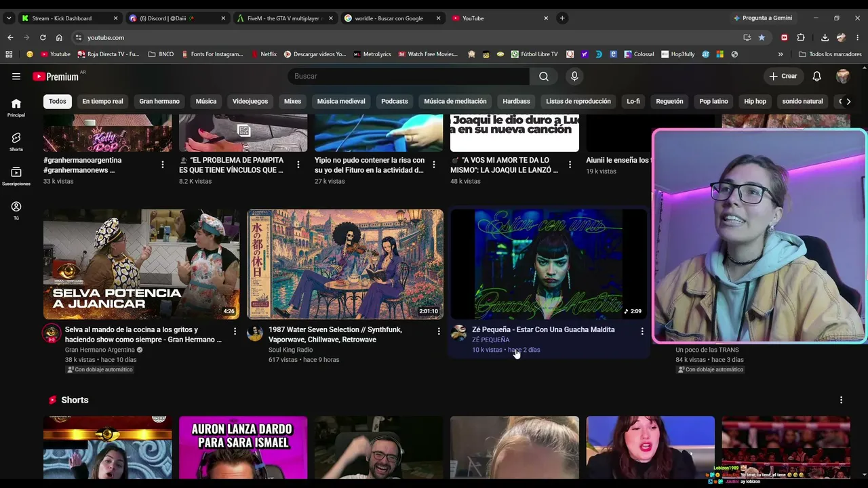Play the 1987 Water Seven Selection thumbnail

point(345,264)
